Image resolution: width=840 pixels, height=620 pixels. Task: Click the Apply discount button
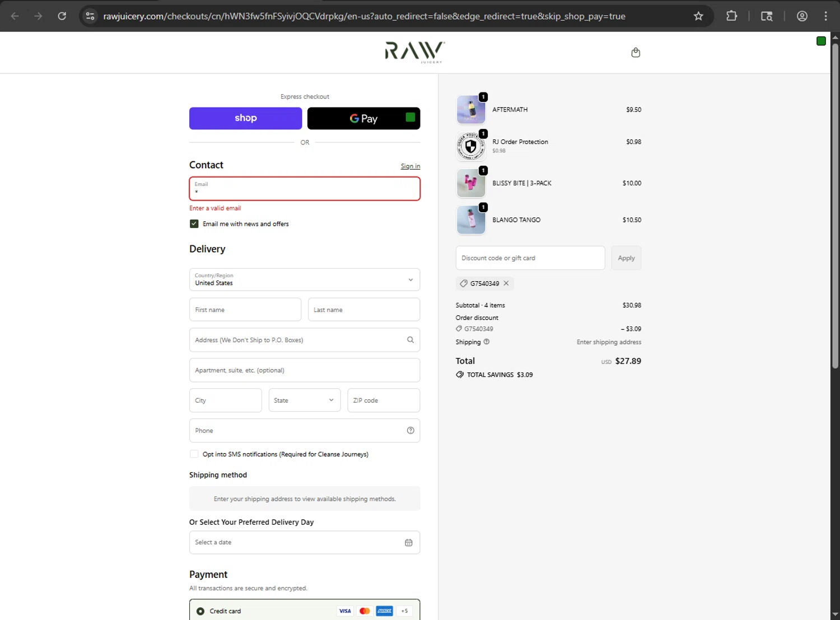coord(626,258)
